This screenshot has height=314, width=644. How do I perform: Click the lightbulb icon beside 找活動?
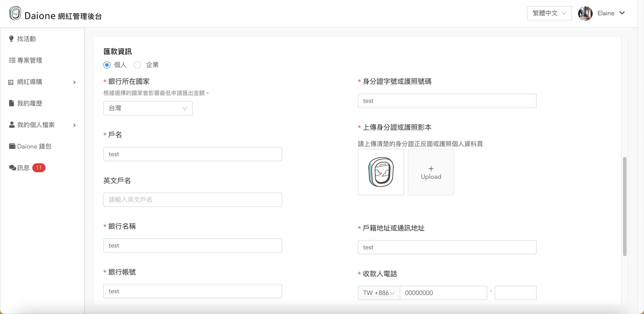(11, 39)
